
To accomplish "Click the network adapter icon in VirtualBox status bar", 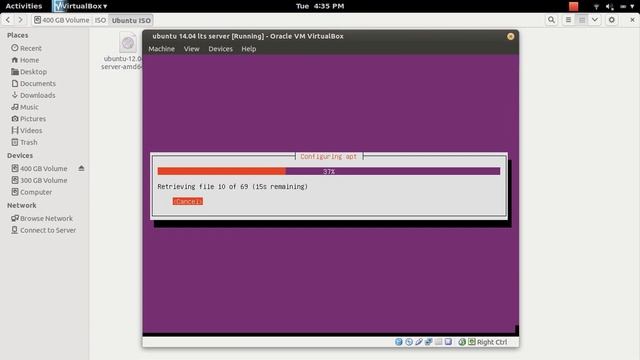I will tap(429, 342).
